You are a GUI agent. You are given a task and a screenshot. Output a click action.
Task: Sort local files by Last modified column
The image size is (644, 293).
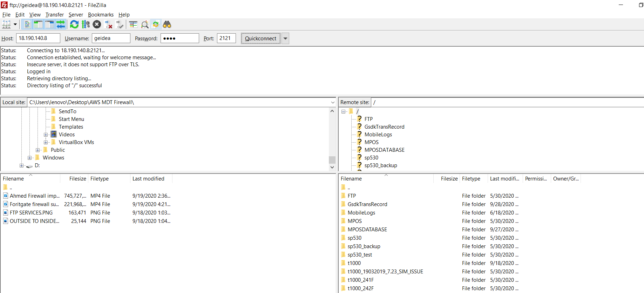151,179
